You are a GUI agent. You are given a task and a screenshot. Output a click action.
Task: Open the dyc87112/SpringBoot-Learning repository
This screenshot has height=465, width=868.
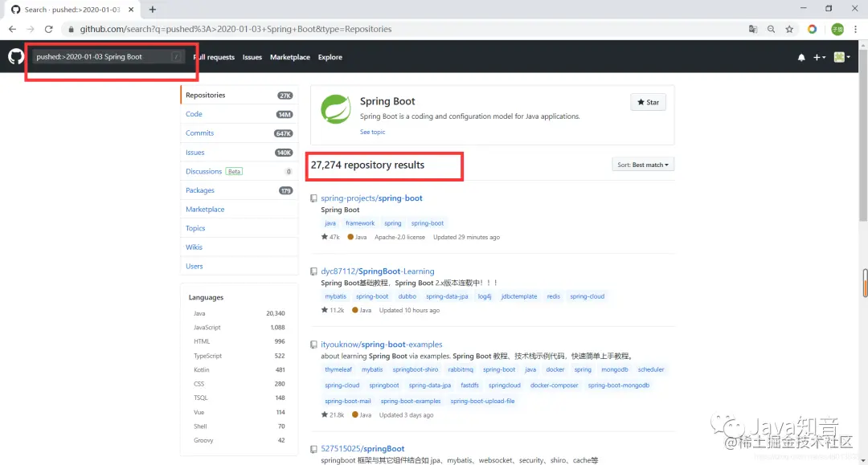pyautogui.click(x=378, y=271)
